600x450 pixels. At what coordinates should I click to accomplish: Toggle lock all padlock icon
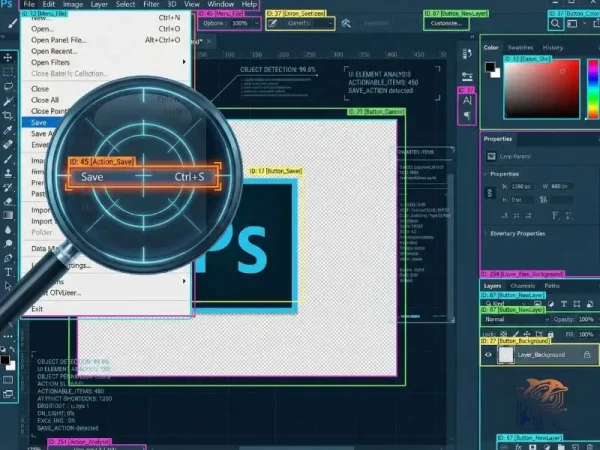pos(550,334)
